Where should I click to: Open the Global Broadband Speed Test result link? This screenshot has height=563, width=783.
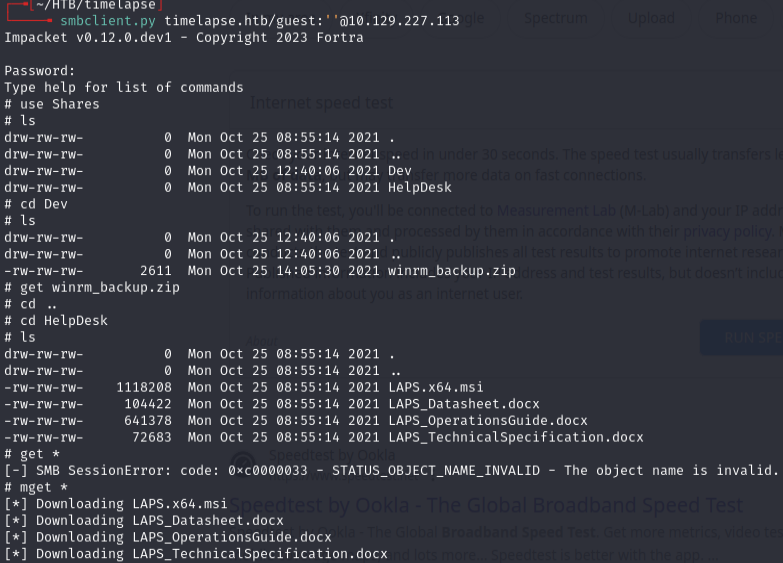(x=488, y=506)
